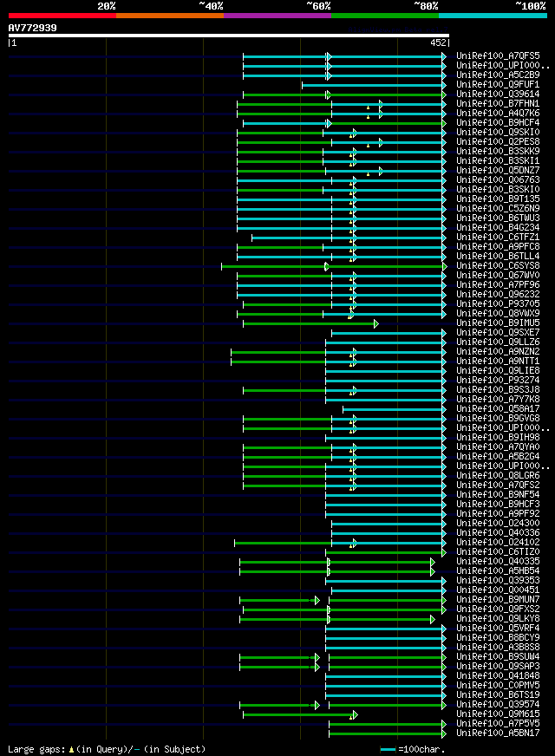Open hit UniRef100_A5BN17
The height and width of the screenshot is (756, 555).
tap(498, 733)
